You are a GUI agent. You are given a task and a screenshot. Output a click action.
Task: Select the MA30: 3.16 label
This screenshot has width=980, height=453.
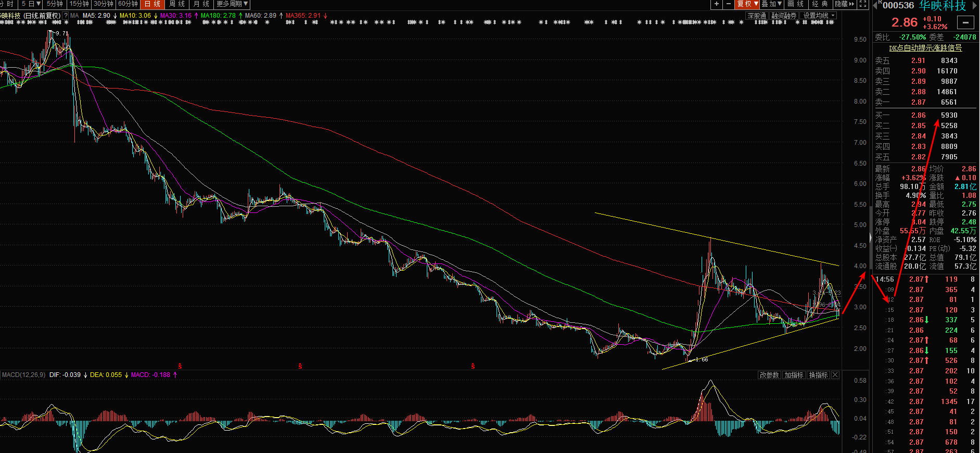[x=176, y=16]
